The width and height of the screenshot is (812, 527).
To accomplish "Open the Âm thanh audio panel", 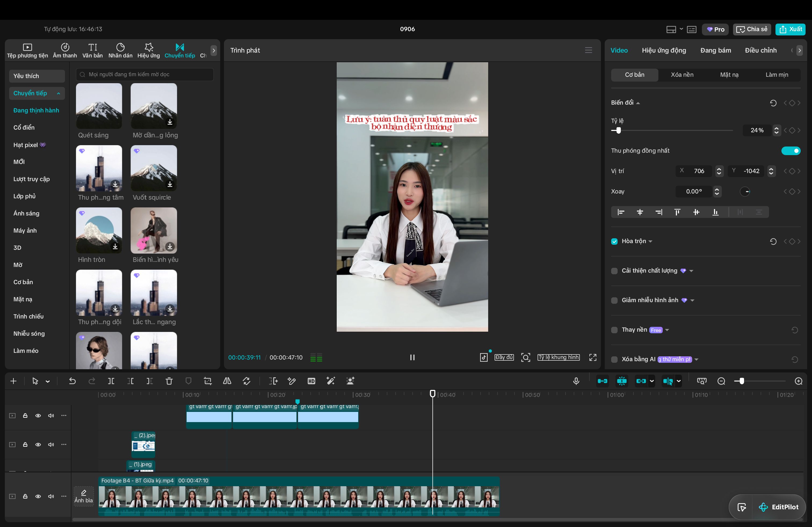I will click(x=65, y=51).
